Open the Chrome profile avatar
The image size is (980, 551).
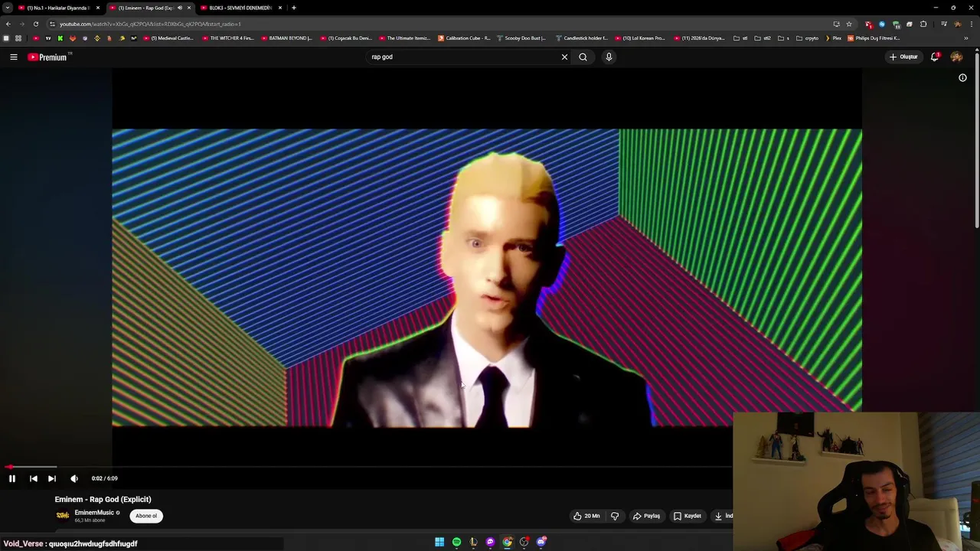click(x=957, y=24)
